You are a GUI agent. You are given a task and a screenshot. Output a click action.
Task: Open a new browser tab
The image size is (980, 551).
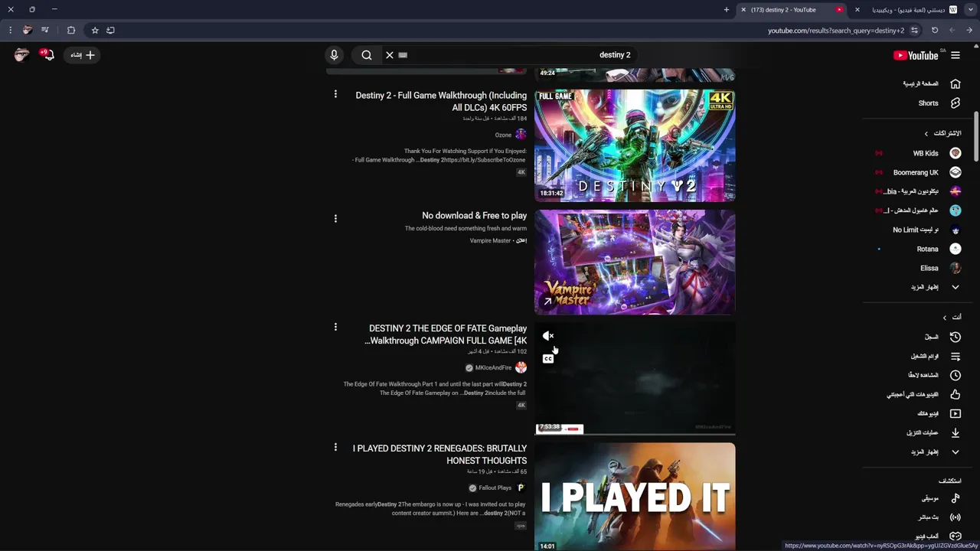click(x=727, y=10)
